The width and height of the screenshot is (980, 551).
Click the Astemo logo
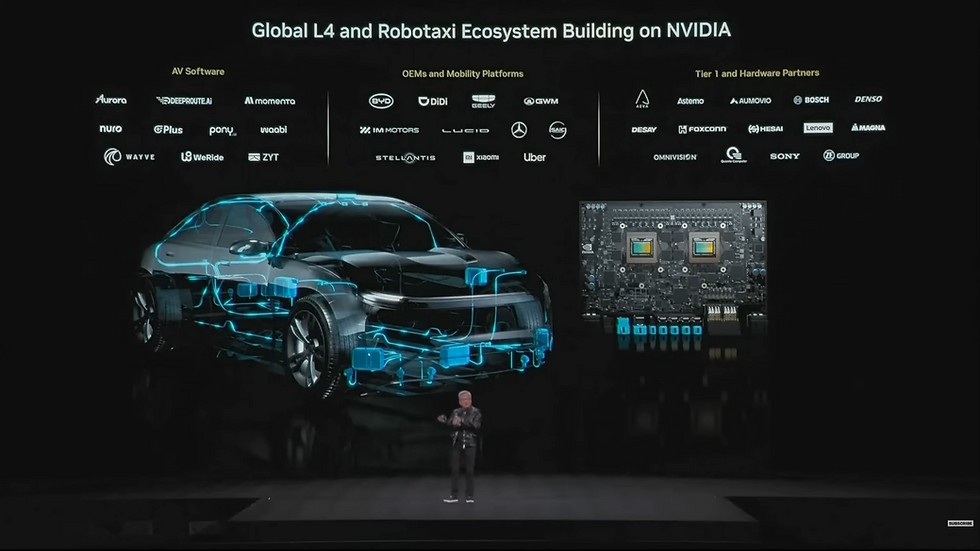[690, 101]
